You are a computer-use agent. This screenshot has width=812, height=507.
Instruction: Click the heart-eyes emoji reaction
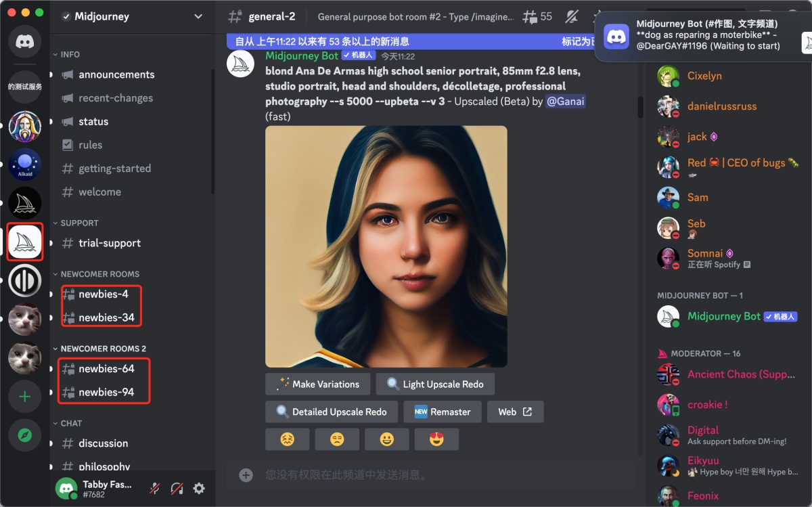point(436,439)
